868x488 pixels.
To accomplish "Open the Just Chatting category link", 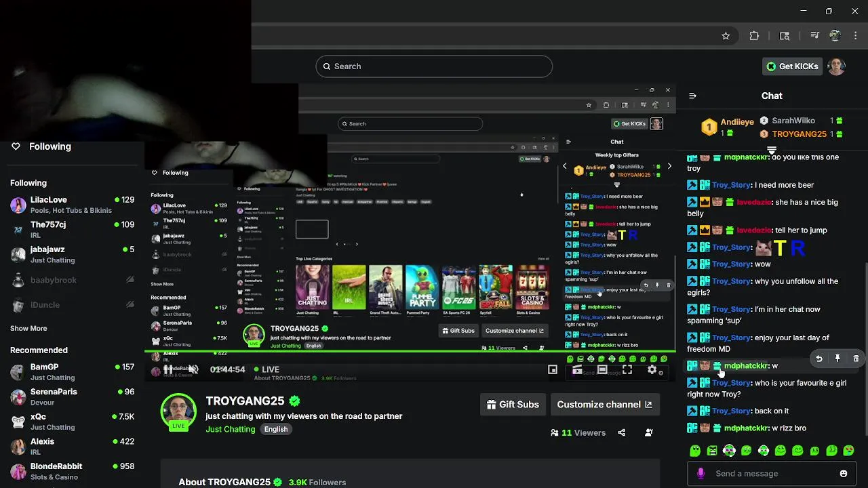I will (231, 429).
